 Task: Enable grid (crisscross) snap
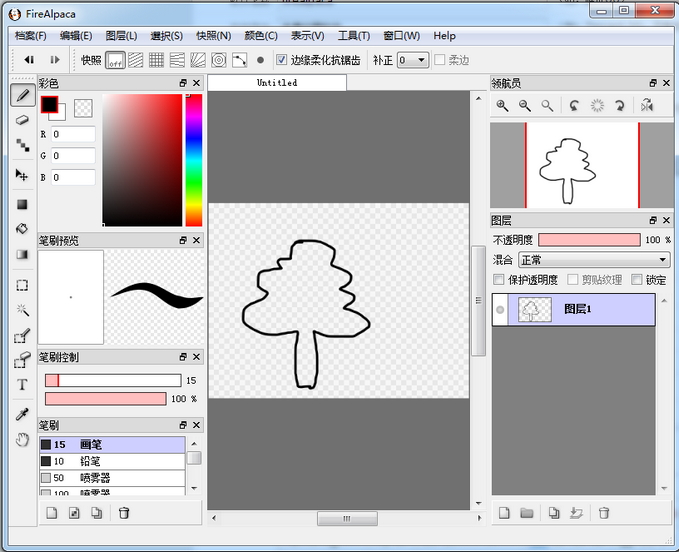point(156,60)
